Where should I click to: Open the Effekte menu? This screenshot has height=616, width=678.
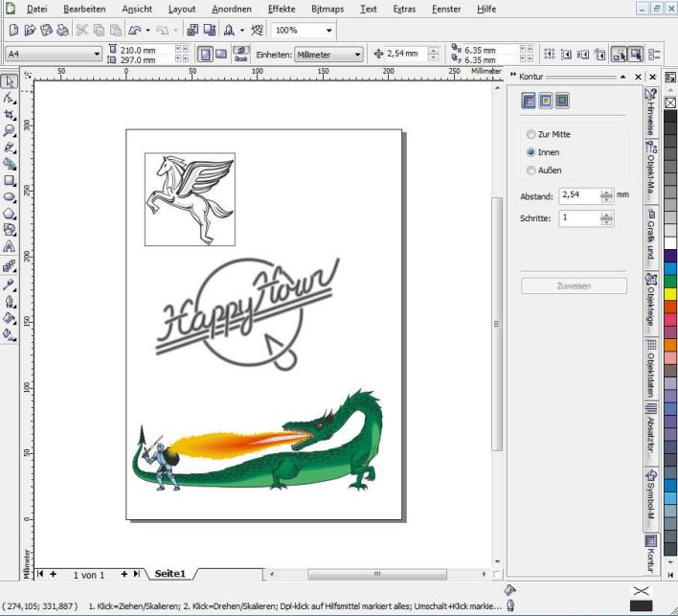[x=282, y=9]
